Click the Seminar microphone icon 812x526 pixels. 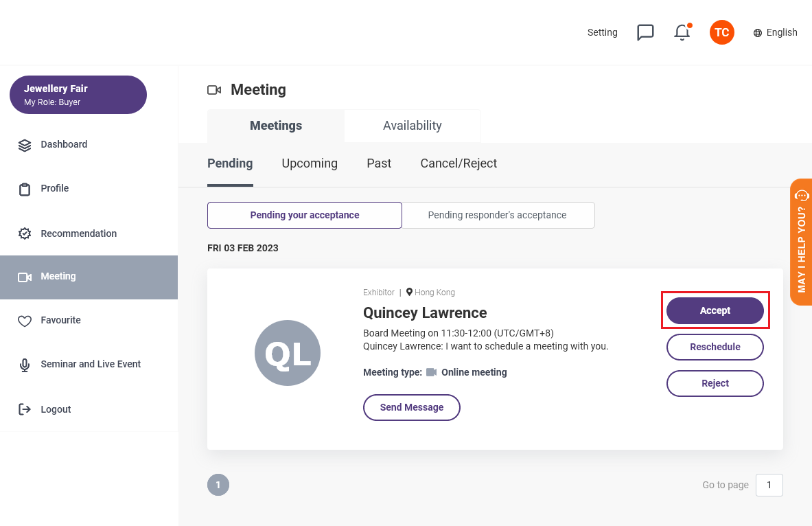[x=24, y=365]
